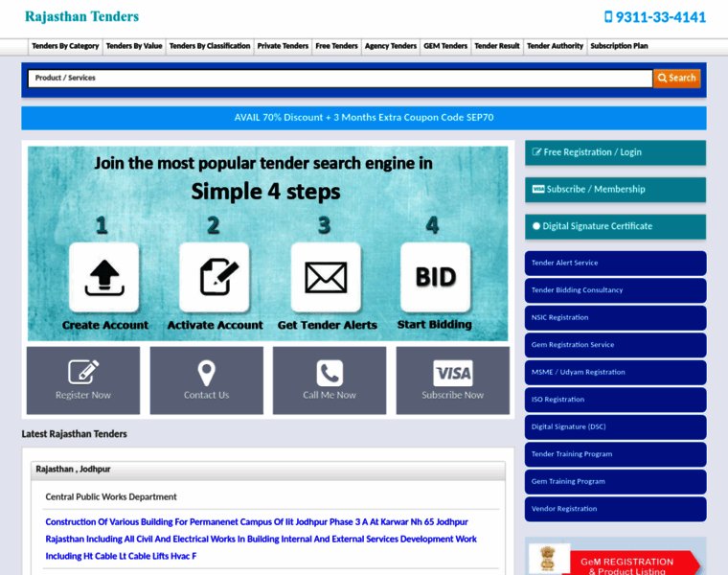Click the 9311-33-4141 phone number
Screen dimensions: 728x575
(660, 17)
